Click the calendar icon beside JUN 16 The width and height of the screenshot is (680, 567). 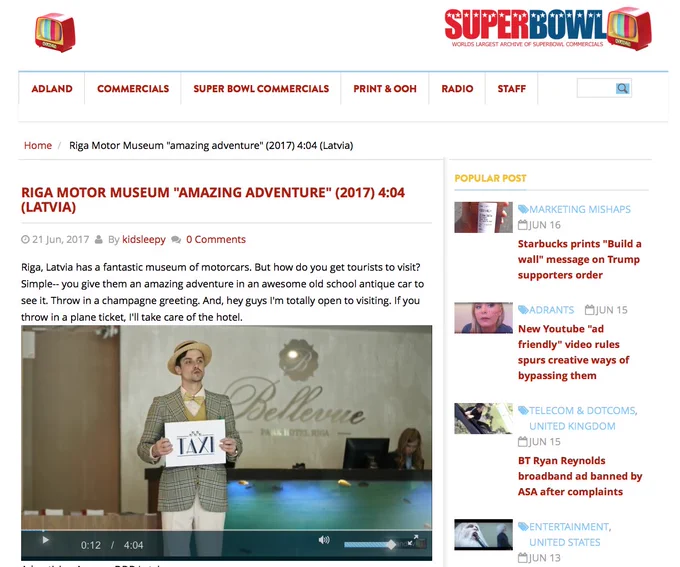click(x=523, y=225)
